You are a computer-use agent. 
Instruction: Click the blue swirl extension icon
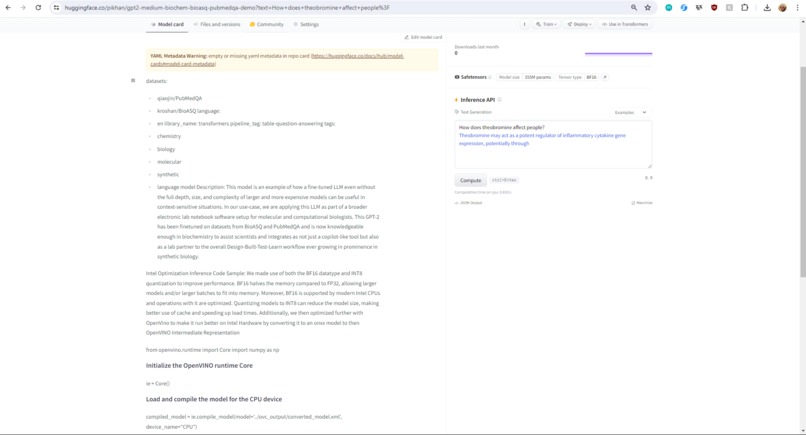[684, 8]
